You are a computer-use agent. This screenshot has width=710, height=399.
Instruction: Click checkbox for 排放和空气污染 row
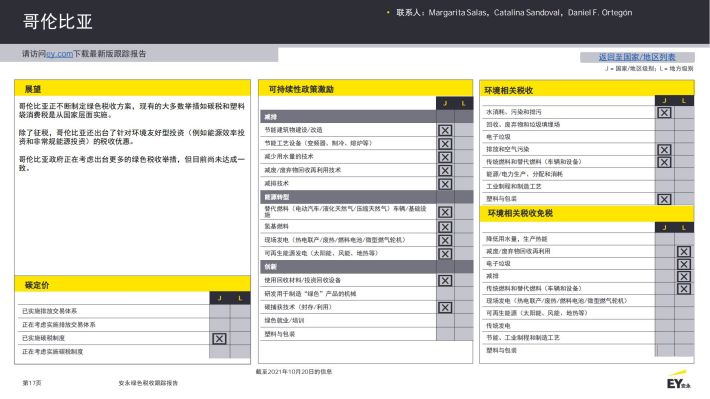(664, 149)
